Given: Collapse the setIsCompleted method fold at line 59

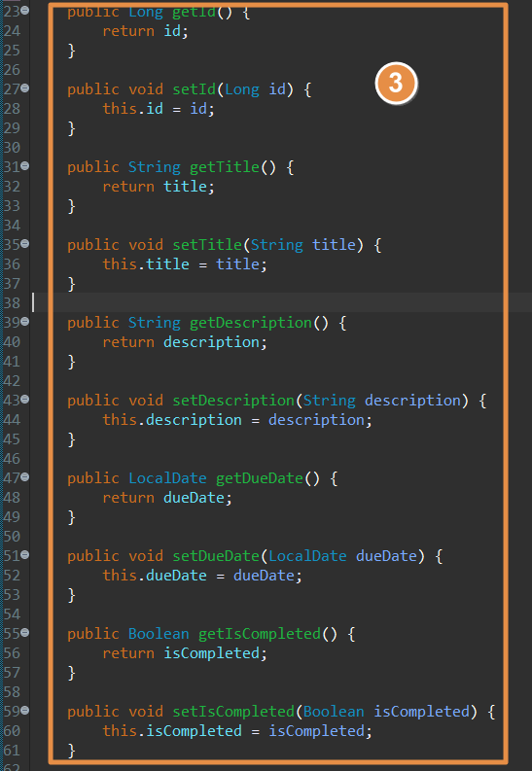Looking at the screenshot, I should point(24,710).
